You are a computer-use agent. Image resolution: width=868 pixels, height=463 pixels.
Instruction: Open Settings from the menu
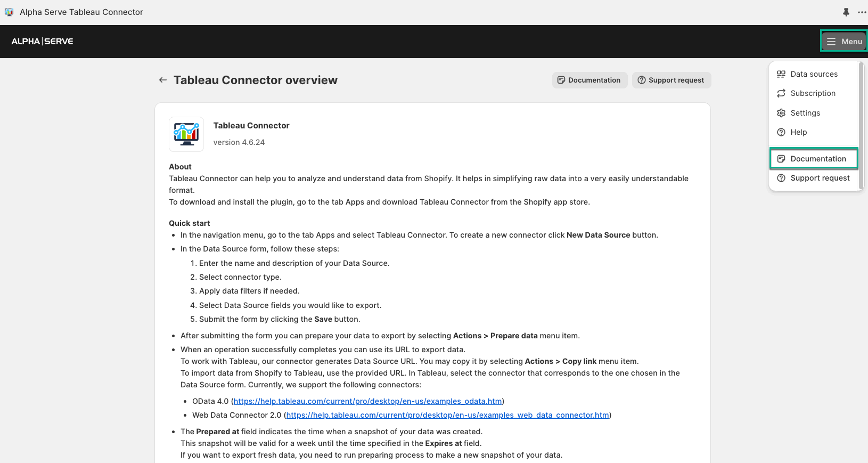click(813, 113)
